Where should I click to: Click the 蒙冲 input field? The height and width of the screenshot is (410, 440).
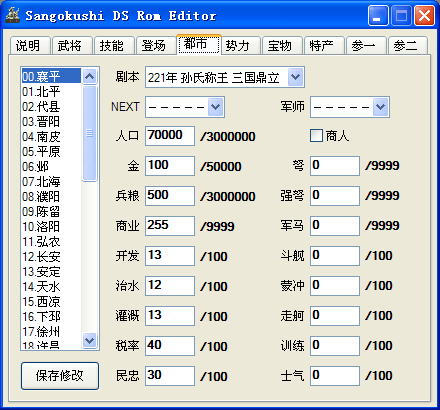pos(335,286)
